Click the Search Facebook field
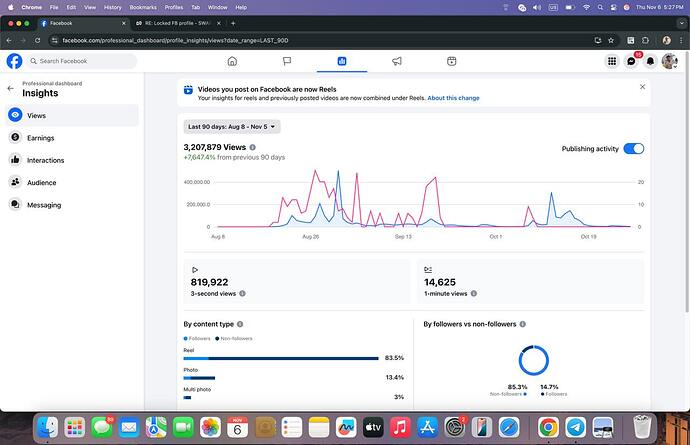 pos(82,61)
